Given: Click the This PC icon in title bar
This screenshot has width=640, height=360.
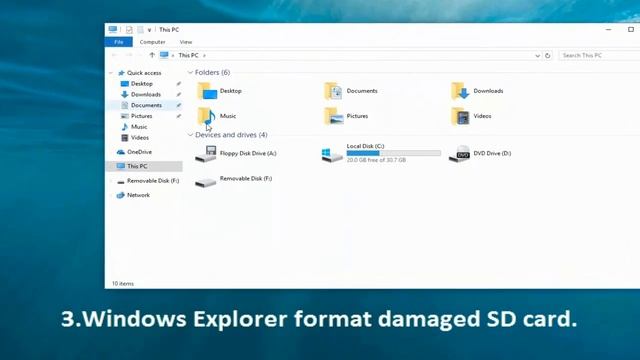Looking at the screenshot, I should 113,29.
